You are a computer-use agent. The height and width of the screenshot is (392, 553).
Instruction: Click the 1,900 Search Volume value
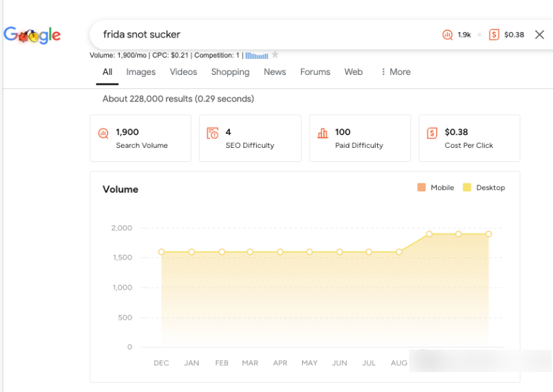pyautogui.click(x=127, y=132)
